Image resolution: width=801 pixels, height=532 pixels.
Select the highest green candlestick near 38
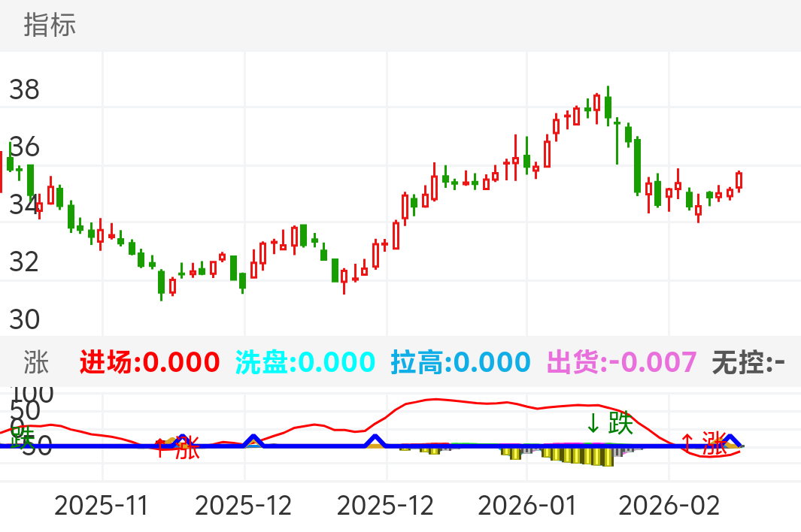pyautogui.click(x=608, y=106)
